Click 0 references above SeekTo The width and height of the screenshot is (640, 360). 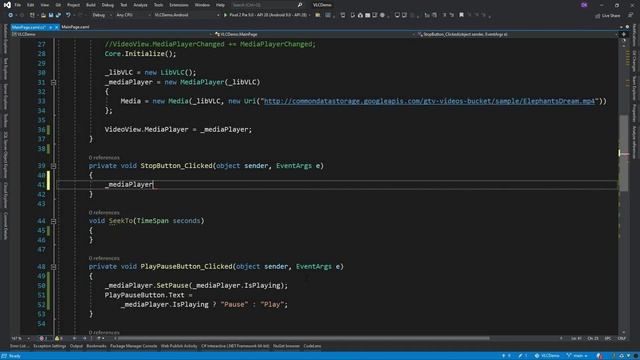click(x=104, y=213)
